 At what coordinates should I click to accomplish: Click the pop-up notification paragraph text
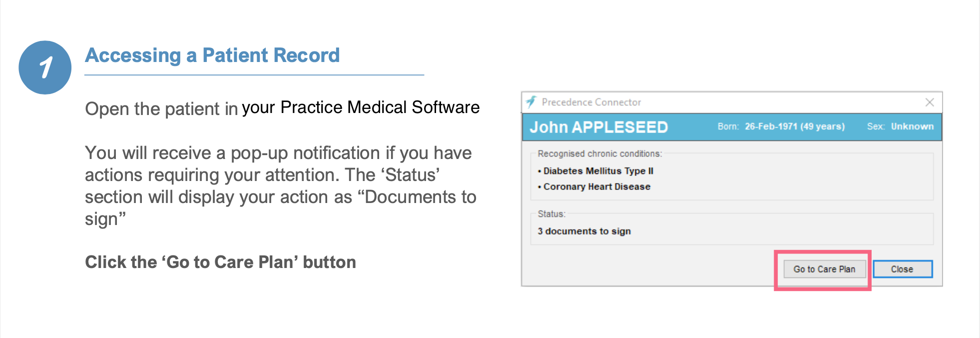click(281, 186)
